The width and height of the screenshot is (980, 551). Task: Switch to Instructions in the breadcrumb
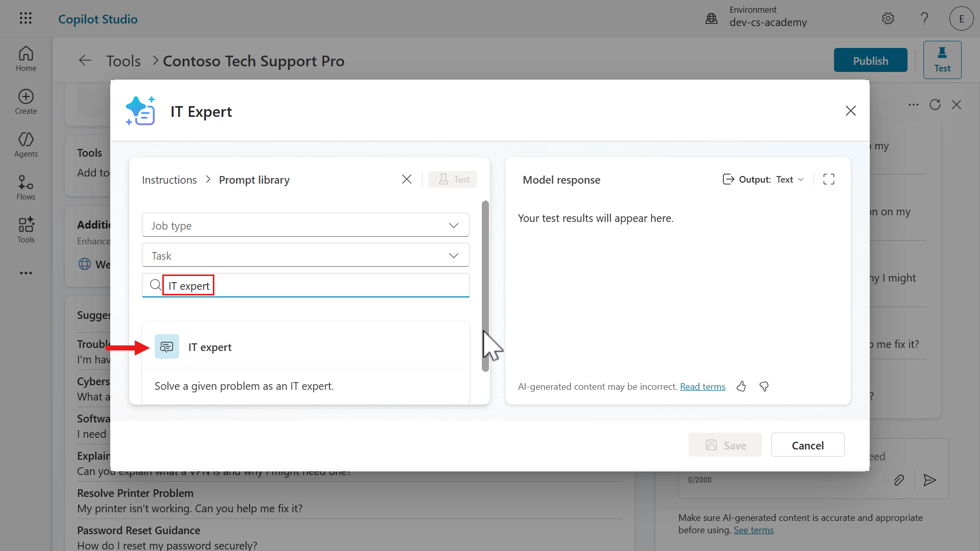coord(169,179)
